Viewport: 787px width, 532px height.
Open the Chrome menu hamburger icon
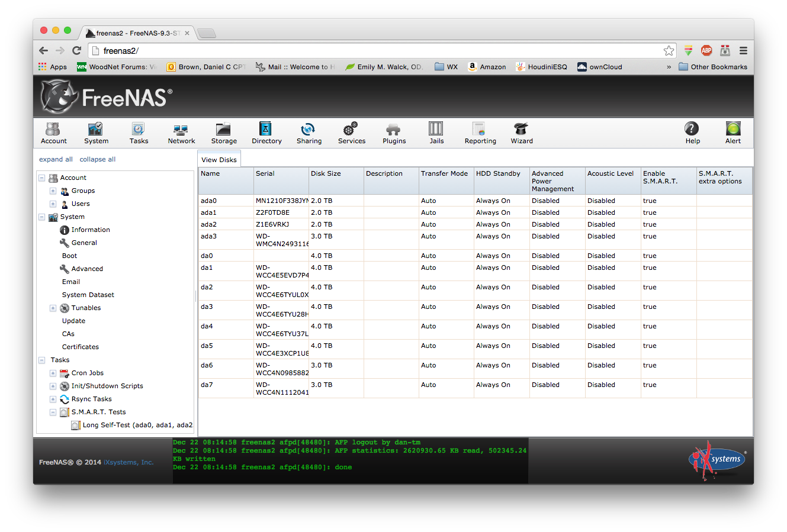pyautogui.click(x=743, y=50)
